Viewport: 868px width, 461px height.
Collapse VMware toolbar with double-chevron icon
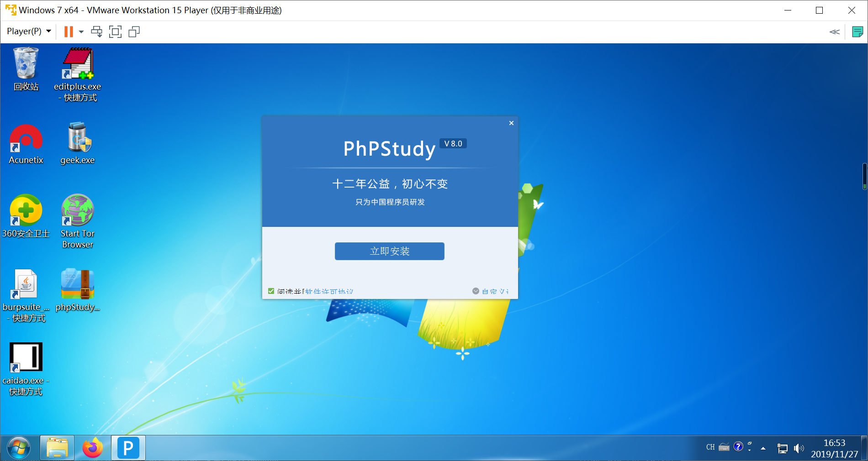834,31
